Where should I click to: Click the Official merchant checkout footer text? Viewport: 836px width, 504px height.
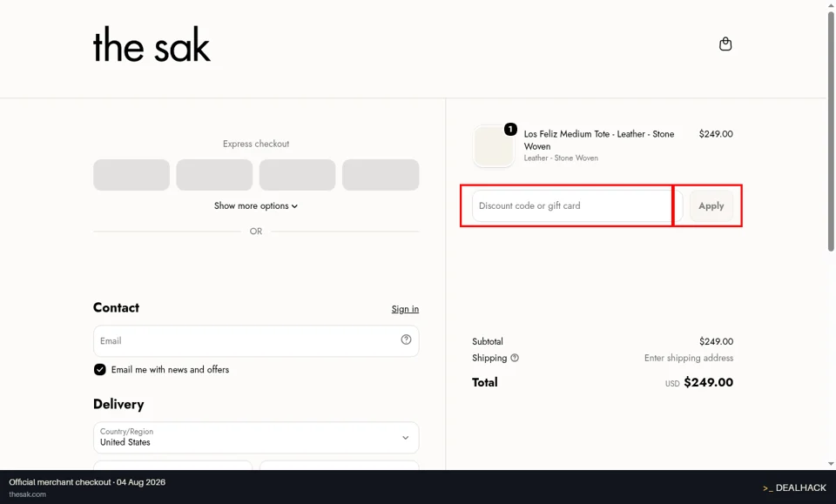87,482
